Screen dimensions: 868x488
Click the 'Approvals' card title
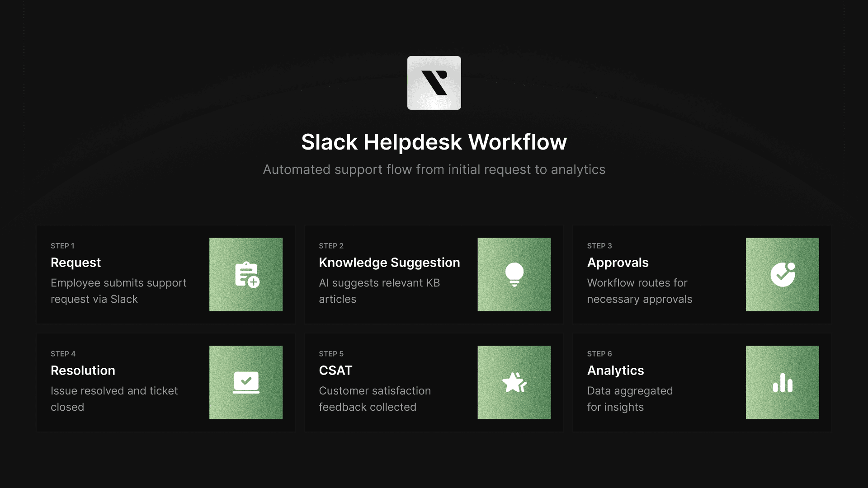[618, 263]
